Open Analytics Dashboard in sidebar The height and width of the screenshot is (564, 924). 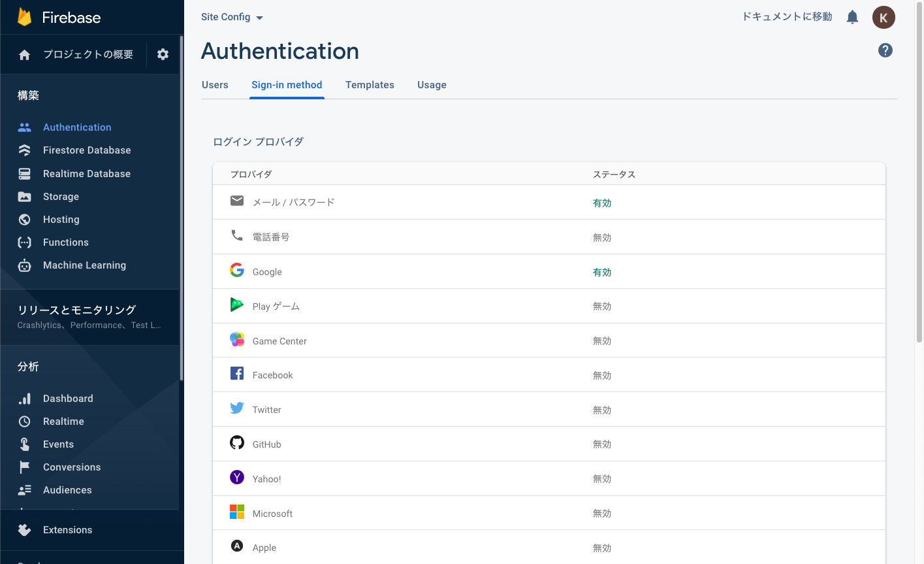click(68, 399)
